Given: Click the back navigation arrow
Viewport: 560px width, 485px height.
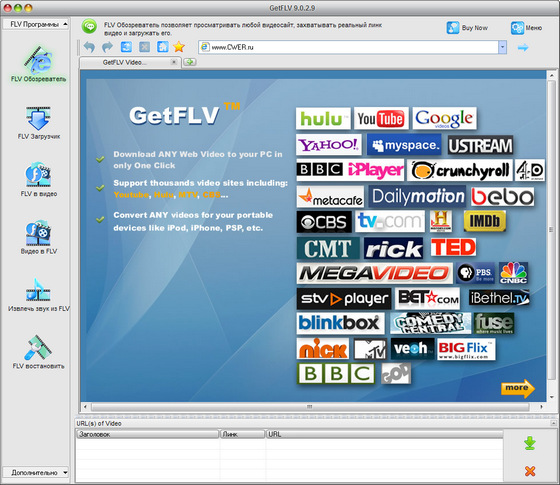Looking at the screenshot, I should [x=89, y=47].
